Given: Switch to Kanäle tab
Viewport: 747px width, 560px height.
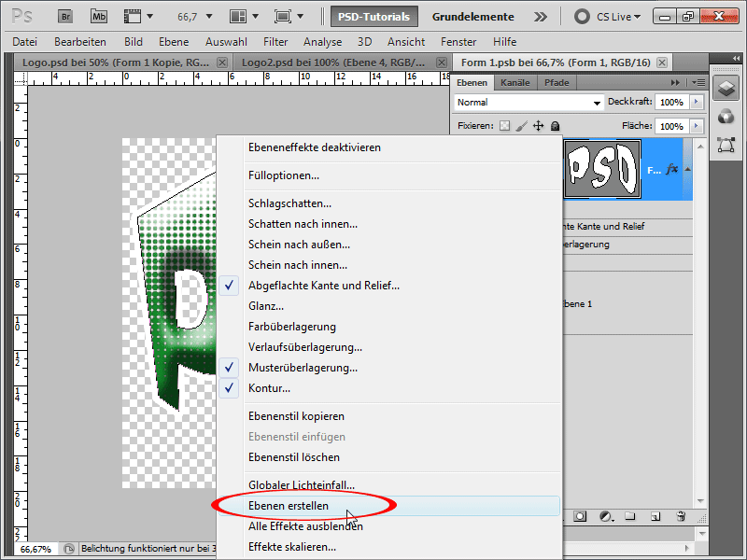Looking at the screenshot, I should (515, 83).
